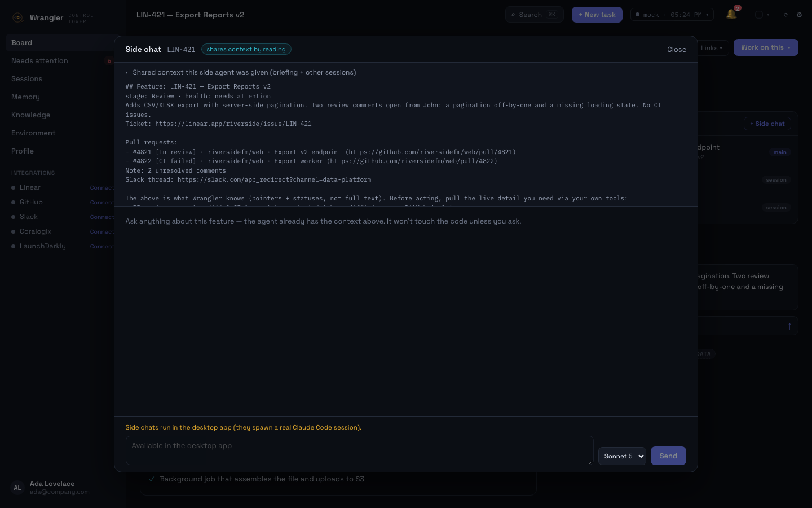Click the GitHub integration status dot
The image size is (812, 508).
coord(14,202)
